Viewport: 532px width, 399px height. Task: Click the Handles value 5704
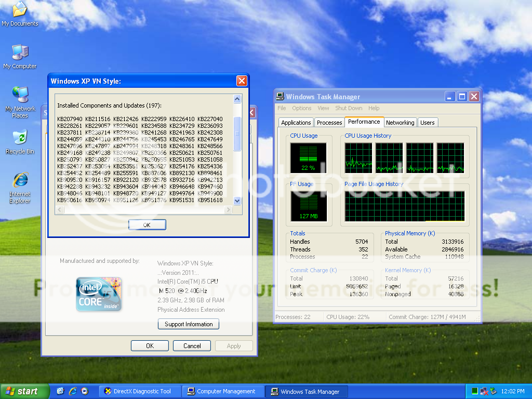point(362,242)
